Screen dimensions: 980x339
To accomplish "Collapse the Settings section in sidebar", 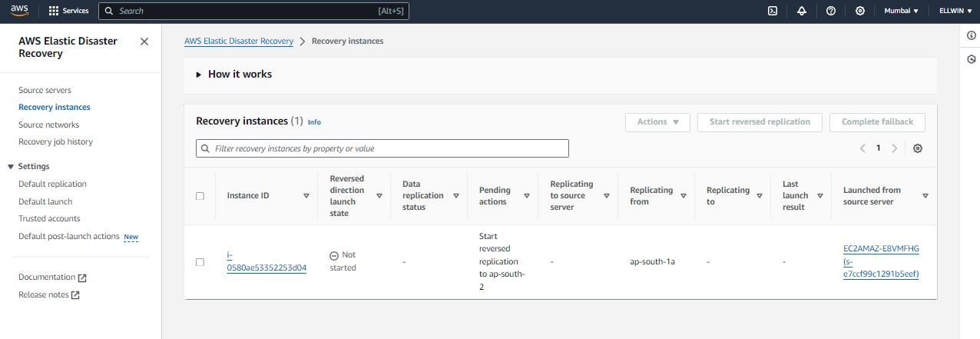I will point(11,167).
